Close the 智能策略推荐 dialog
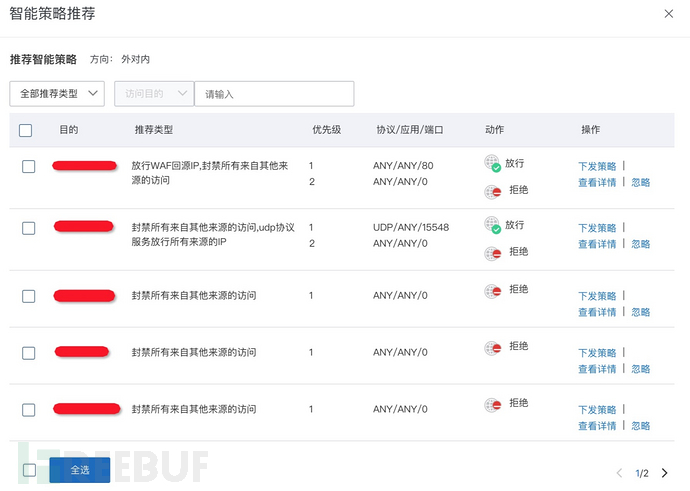The width and height of the screenshot is (690, 491). pyautogui.click(x=668, y=14)
